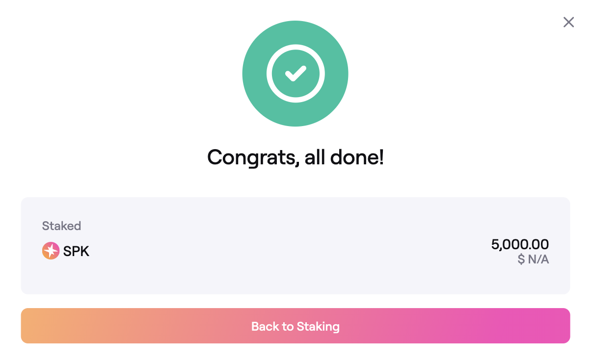Screen dimensions: 593x364
Task: Click the white tick in the badge center
Action: point(296,74)
